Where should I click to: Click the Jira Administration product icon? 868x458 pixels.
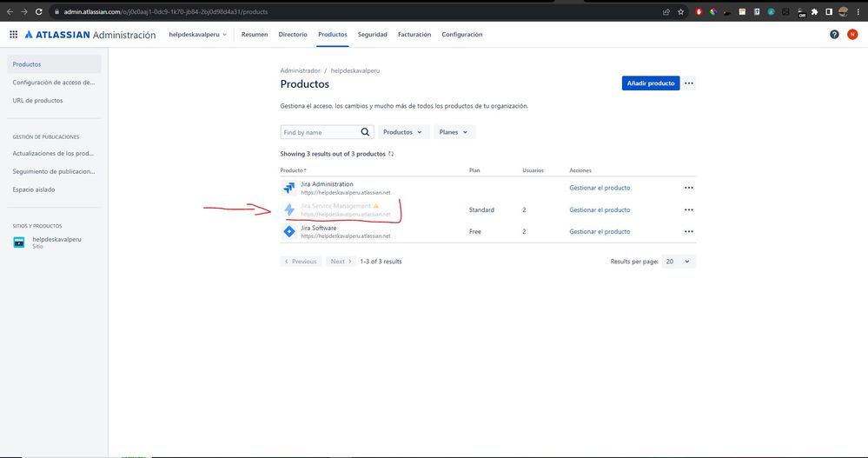point(289,188)
